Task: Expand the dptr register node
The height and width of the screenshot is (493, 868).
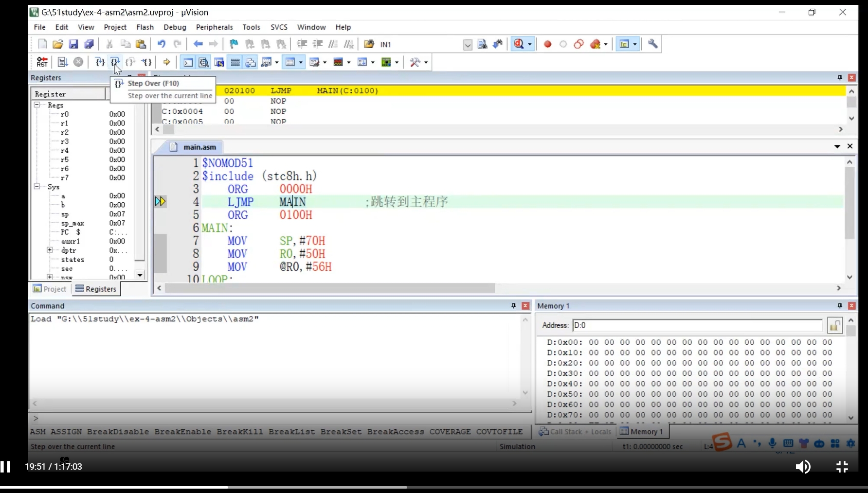Action: 50,250
